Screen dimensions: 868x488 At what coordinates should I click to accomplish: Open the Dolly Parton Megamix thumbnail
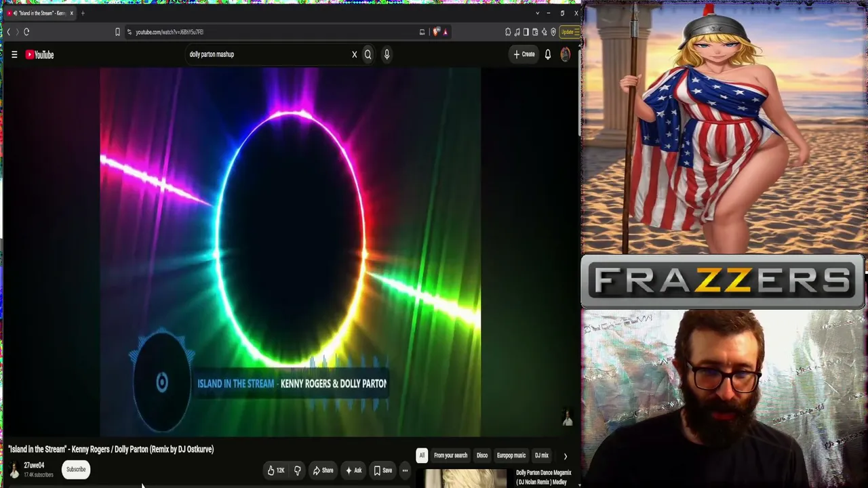(x=466, y=479)
